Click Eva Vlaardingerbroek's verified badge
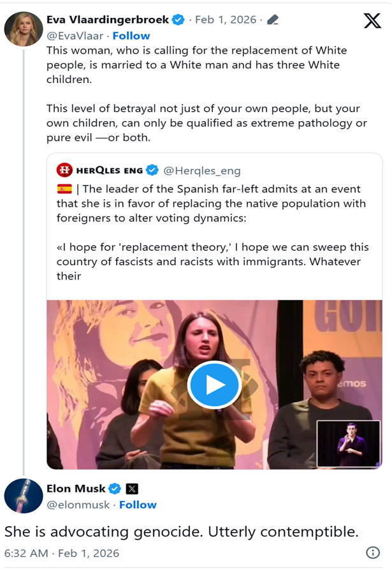 click(x=178, y=20)
